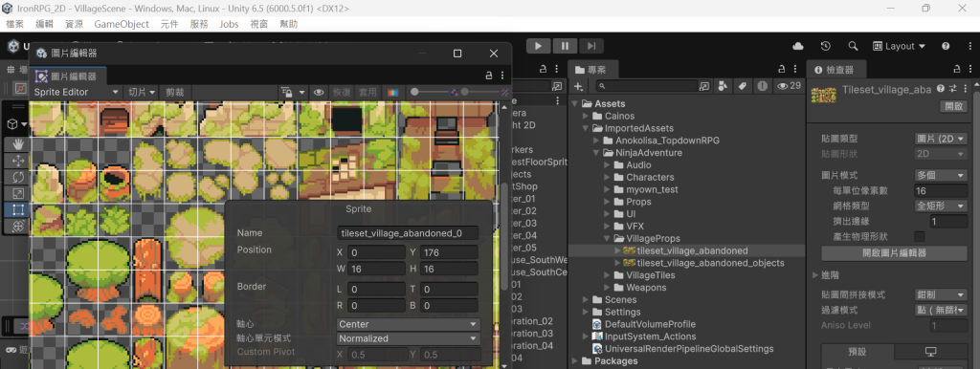Open the 軸心 Center pivot dropdown
This screenshot has width=980, height=369.
(x=408, y=324)
